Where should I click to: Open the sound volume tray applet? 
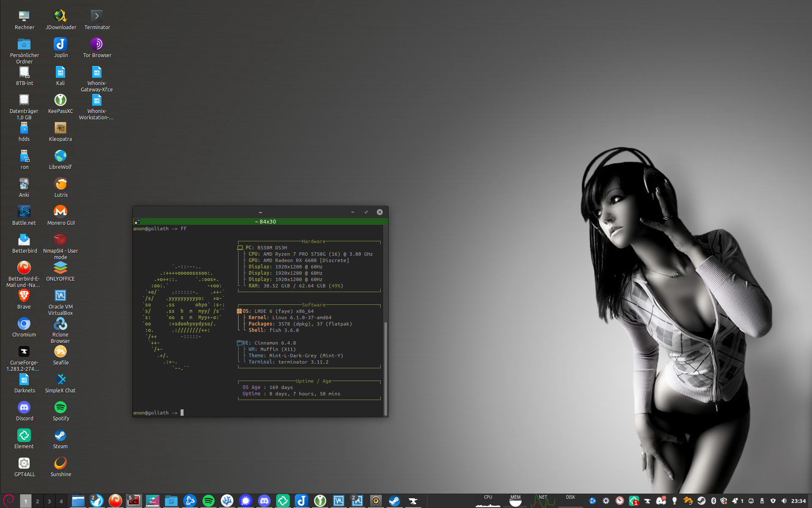click(784, 501)
